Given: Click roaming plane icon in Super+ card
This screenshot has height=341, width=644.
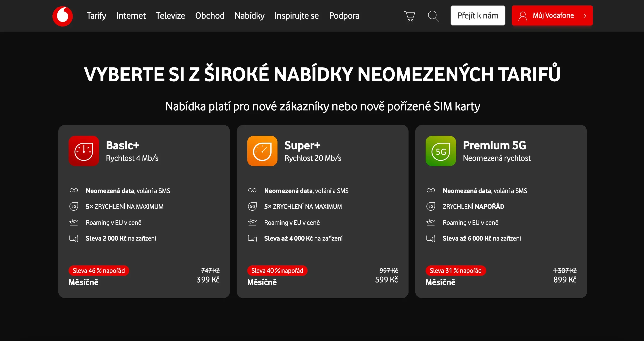Looking at the screenshot, I should (252, 222).
